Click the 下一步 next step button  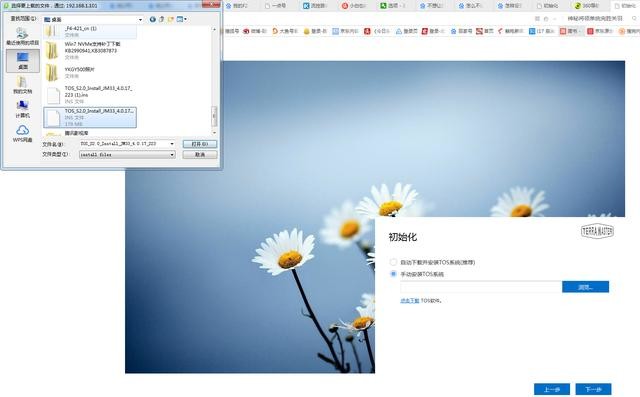pos(593,389)
